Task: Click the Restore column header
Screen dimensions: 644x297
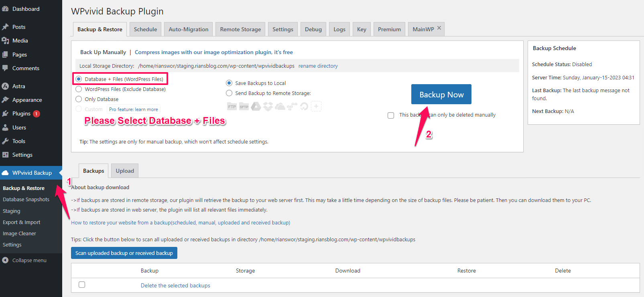Action: click(x=467, y=271)
